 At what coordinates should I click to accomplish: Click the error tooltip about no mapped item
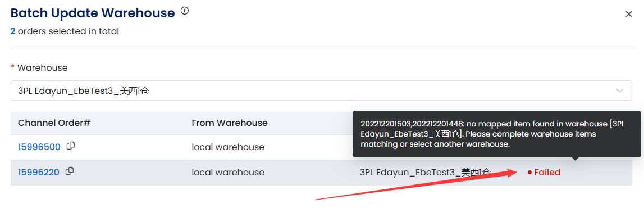point(496,134)
